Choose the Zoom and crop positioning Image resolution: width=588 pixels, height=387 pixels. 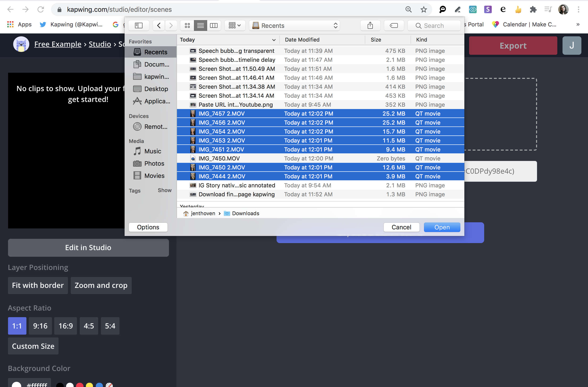point(101,285)
